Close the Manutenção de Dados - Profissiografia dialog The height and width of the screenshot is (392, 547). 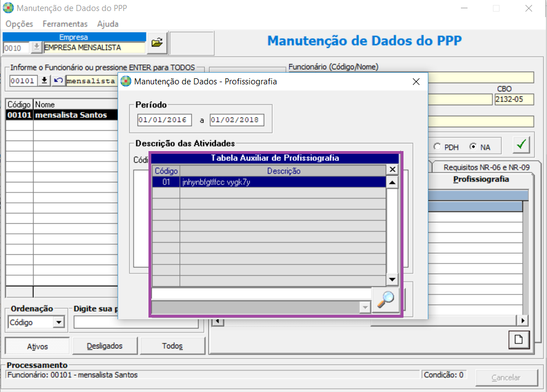pos(416,82)
